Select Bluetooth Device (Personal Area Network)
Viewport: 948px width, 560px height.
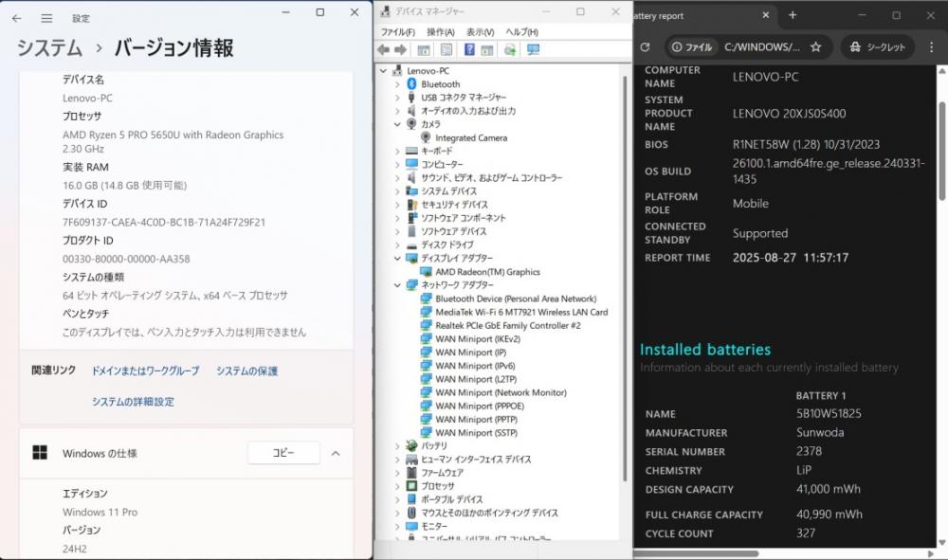pyautogui.click(x=516, y=299)
